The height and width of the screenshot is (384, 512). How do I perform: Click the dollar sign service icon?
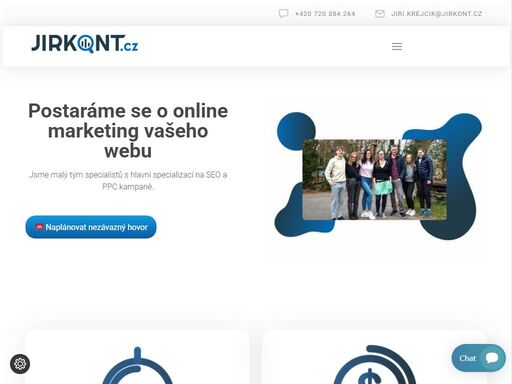(375, 365)
